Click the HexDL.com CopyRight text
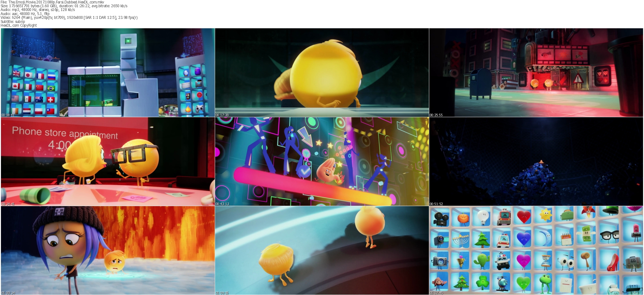 coord(19,25)
